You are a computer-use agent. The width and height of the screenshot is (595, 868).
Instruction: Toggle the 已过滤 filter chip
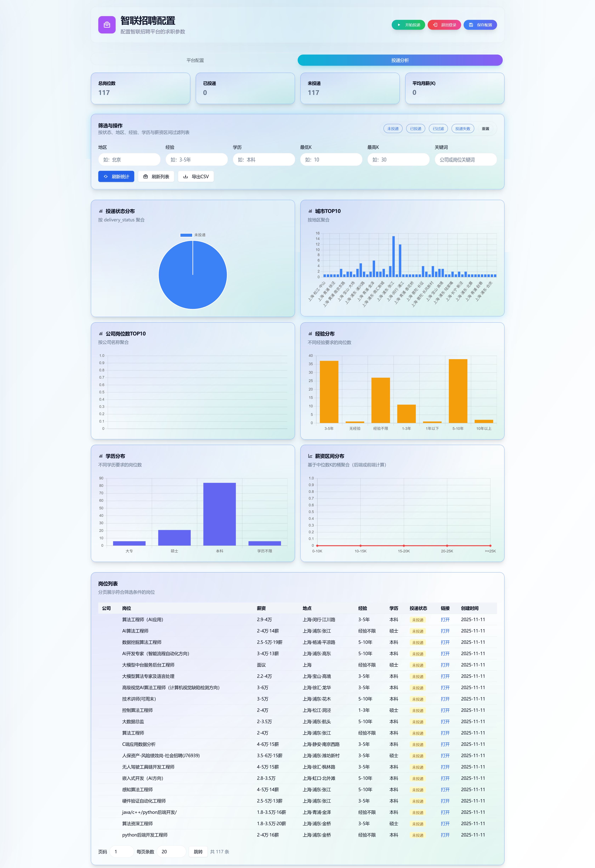click(438, 128)
